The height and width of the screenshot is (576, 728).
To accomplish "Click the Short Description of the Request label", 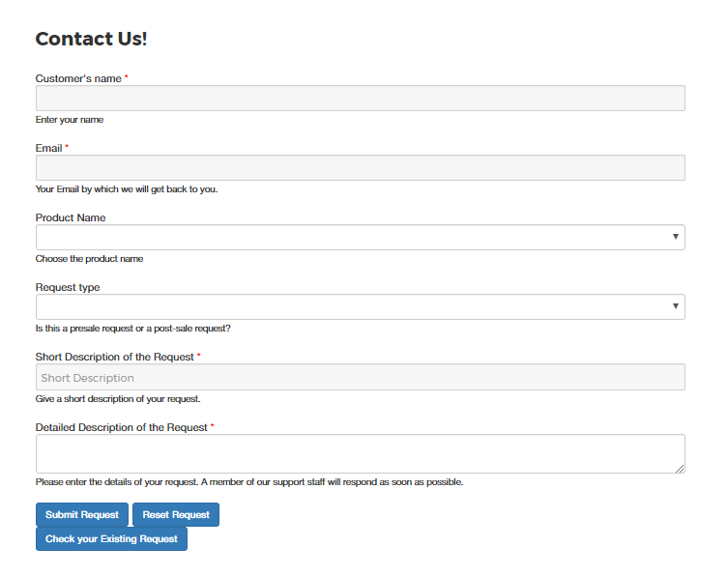I will tap(115, 357).
